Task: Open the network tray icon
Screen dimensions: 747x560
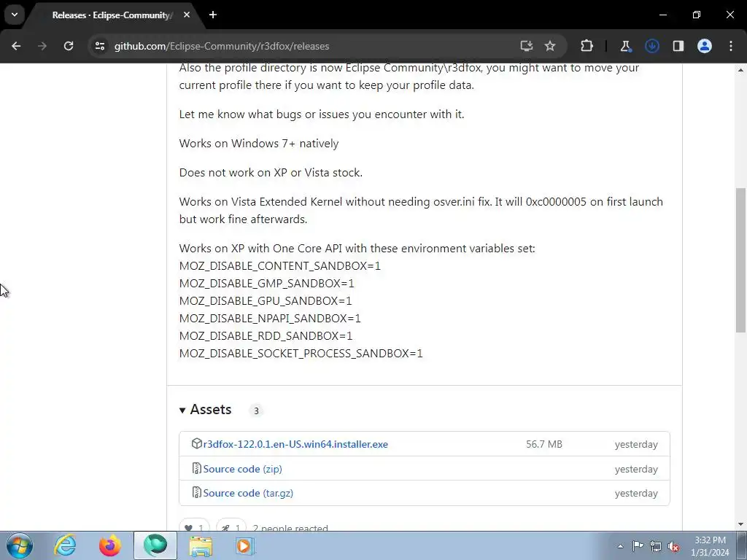Action: point(656,546)
